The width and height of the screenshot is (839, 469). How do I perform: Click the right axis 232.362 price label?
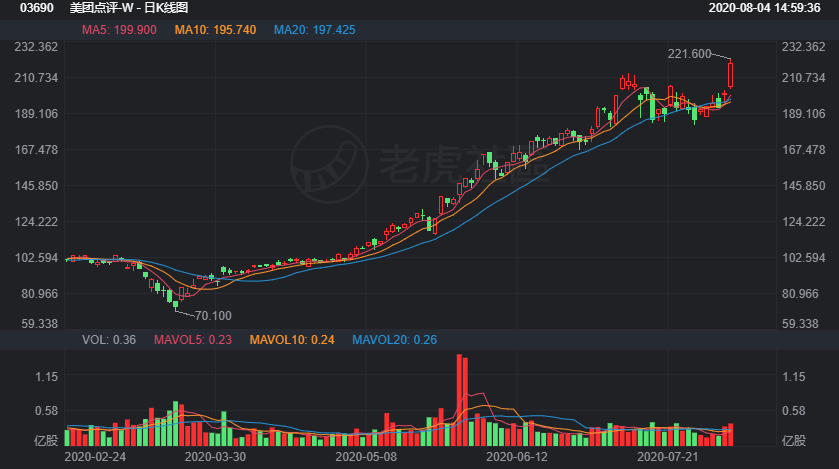(x=804, y=47)
